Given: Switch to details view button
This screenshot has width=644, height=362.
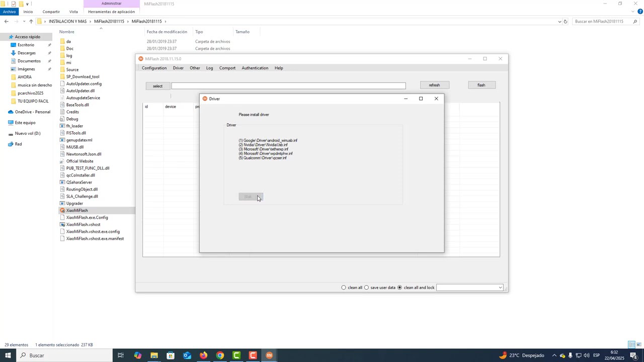Looking at the screenshot, I should 631,345.
